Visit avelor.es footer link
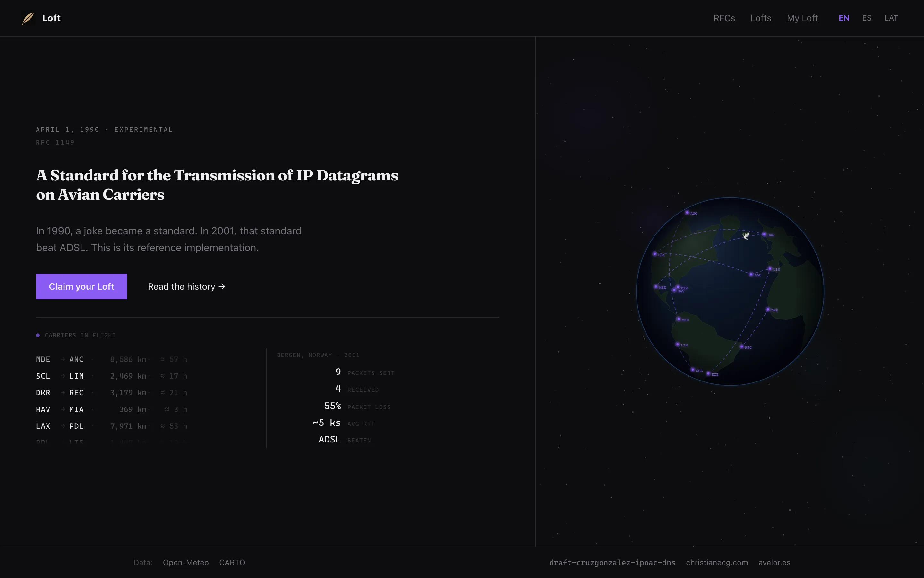The height and width of the screenshot is (578, 924). [774, 562]
